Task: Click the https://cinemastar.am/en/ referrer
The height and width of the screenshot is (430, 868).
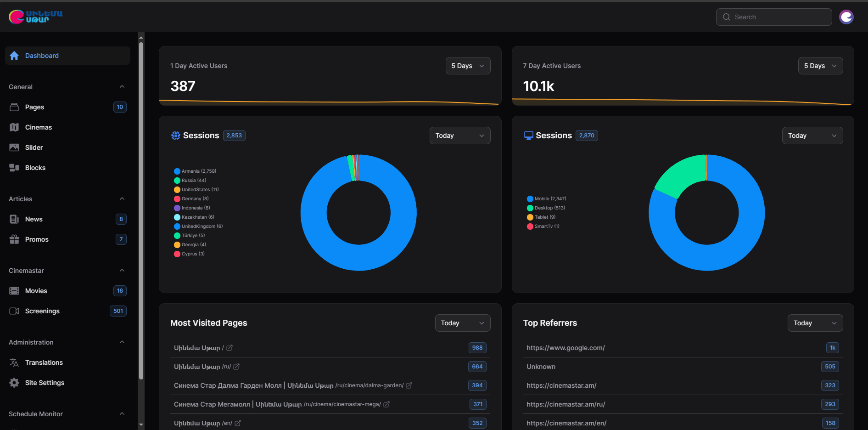Action: coord(566,423)
